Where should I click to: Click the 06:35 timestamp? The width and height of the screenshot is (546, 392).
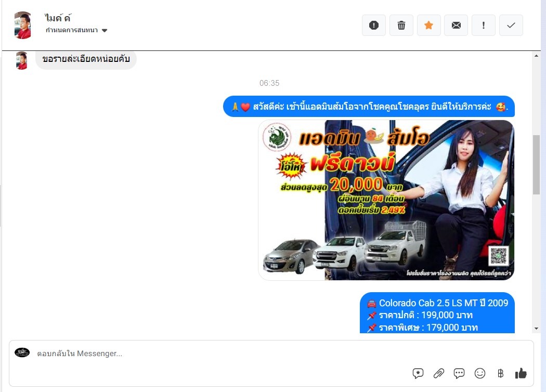tap(269, 83)
